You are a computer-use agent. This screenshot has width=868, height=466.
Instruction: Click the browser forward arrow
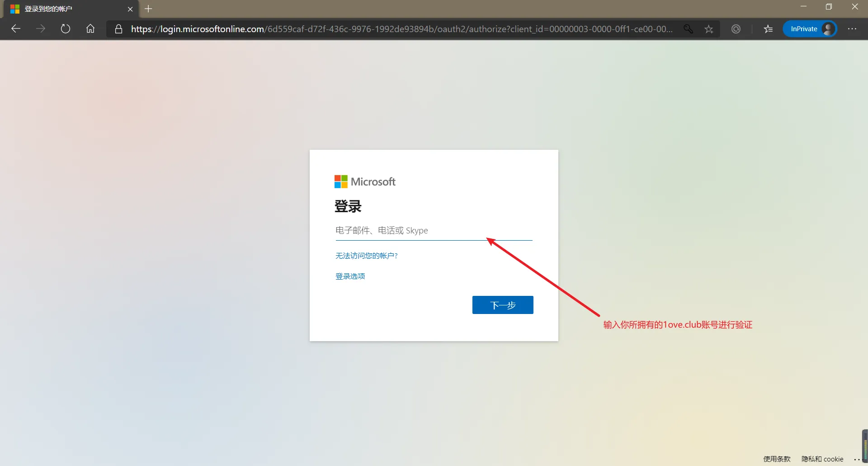(41, 29)
